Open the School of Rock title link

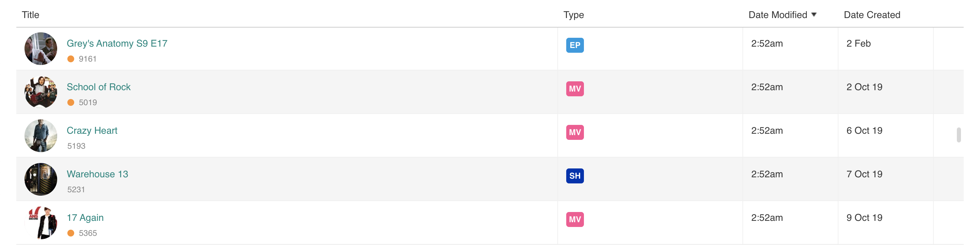coord(99,87)
